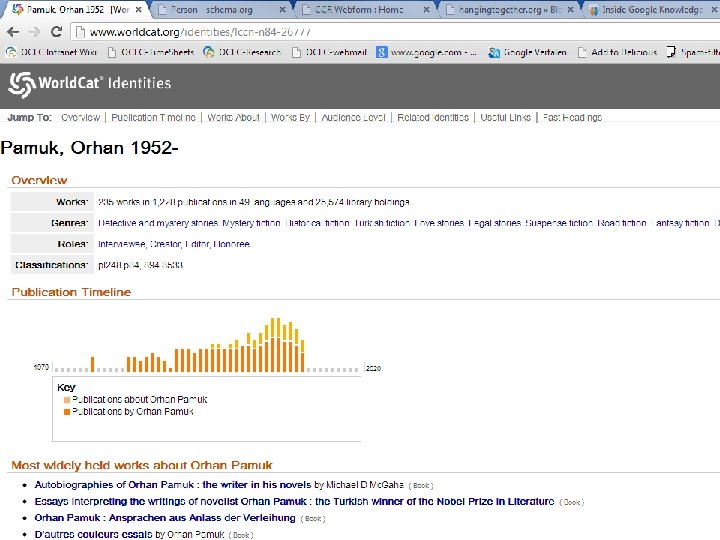720x540 pixels.
Task: Click the browser back arrow
Action: tap(13, 32)
